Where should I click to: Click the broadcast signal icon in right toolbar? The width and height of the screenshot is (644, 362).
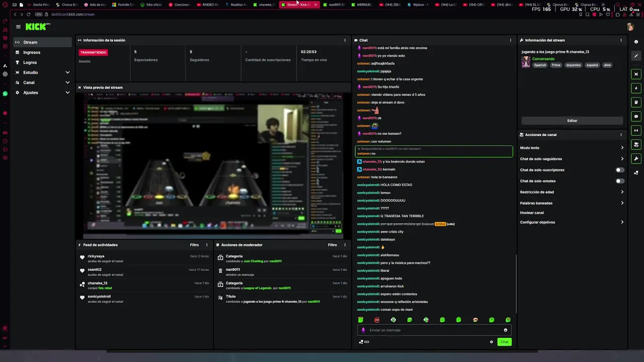click(636, 130)
